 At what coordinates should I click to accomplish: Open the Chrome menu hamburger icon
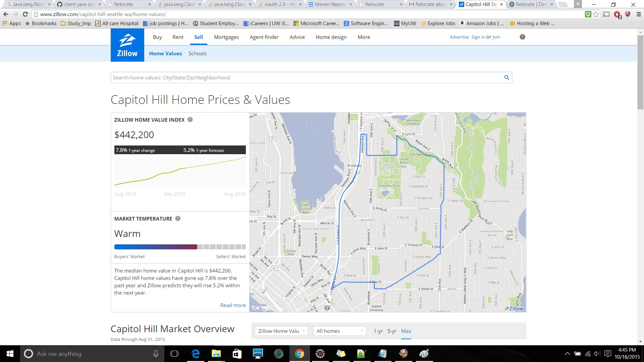[639, 14]
